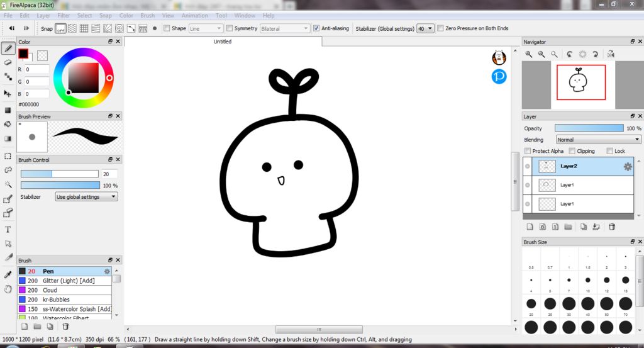Image resolution: width=644 pixels, height=348 pixels.
Task: Open the Filter menu
Action: [x=64, y=16]
